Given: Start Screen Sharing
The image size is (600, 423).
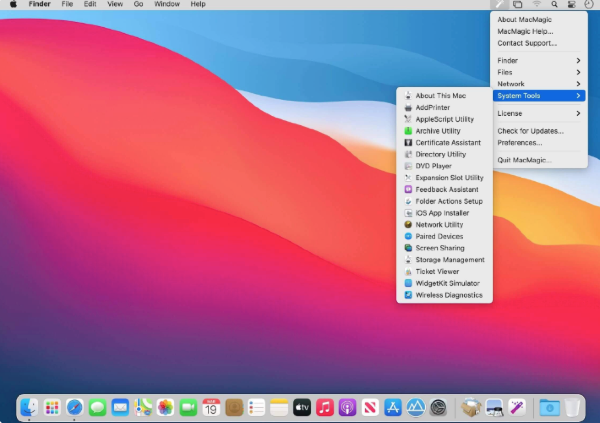Looking at the screenshot, I should (444, 248).
